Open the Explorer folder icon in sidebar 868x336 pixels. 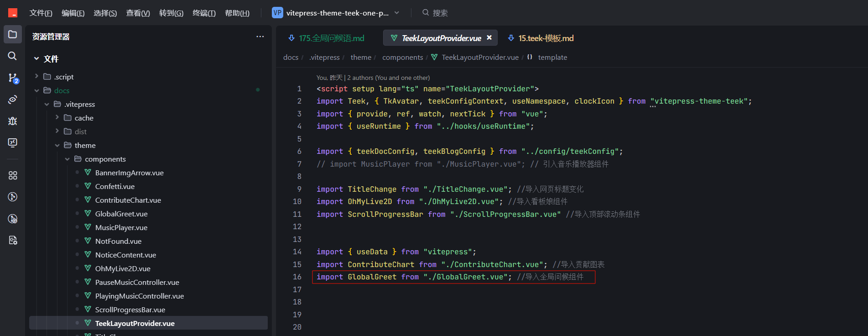13,34
